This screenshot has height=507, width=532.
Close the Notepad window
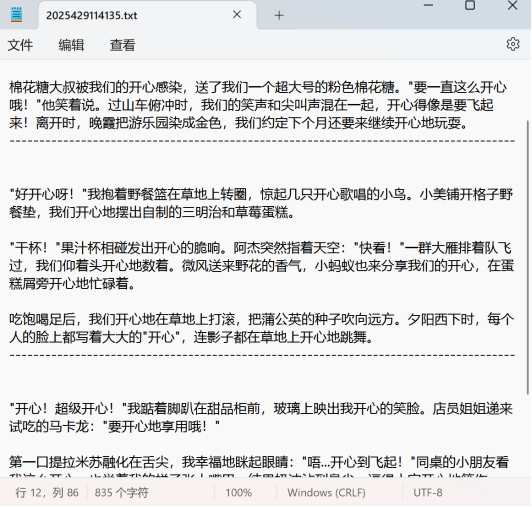pos(512,5)
